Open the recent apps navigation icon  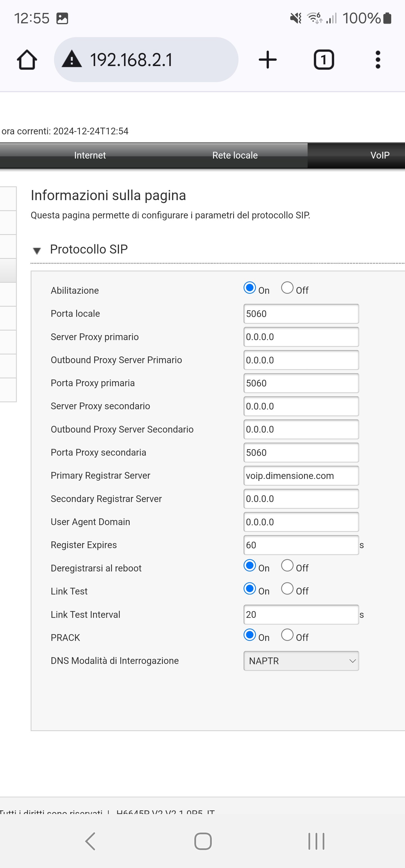click(x=316, y=841)
